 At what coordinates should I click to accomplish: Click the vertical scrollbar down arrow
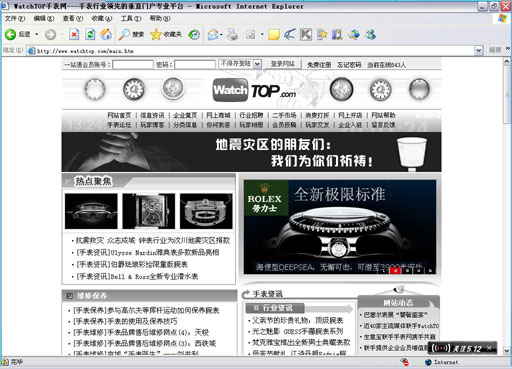(x=507, y=350)
